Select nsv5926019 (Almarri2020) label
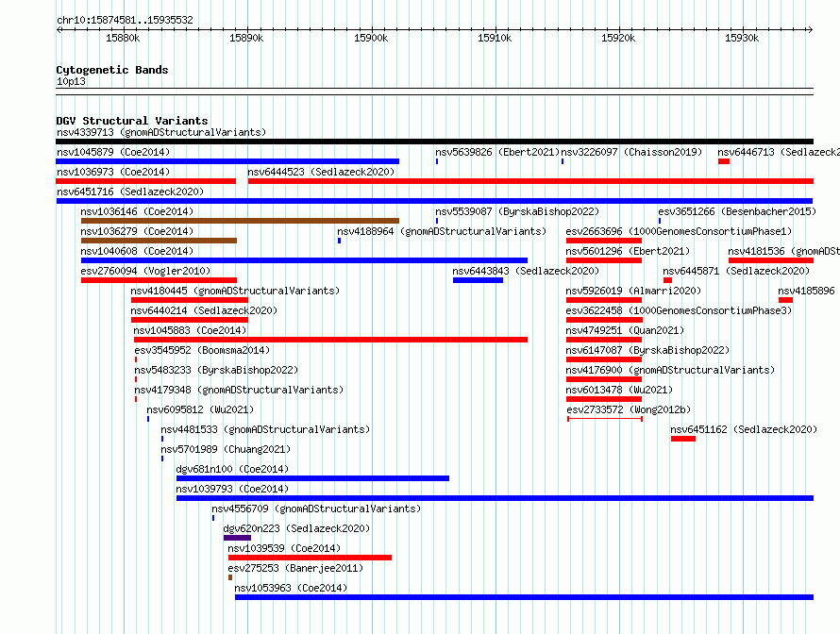This screenshot has width=840, height=634. 633,291
